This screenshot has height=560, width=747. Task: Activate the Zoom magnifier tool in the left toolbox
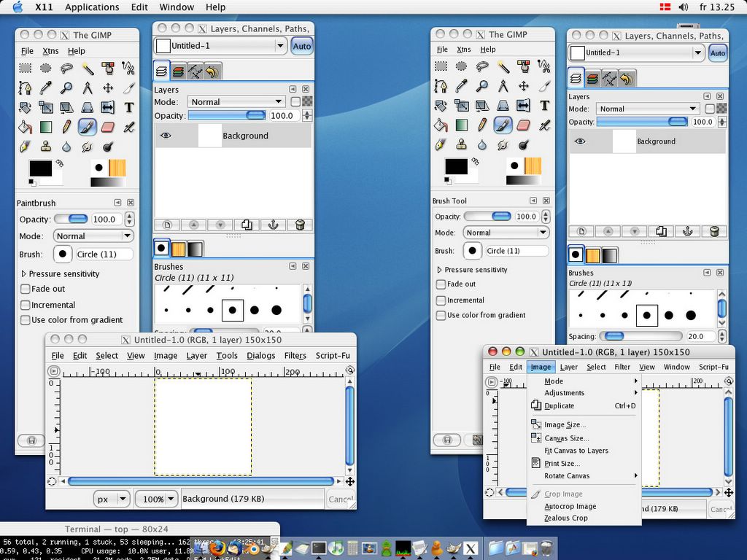click(x=66, y=87)
